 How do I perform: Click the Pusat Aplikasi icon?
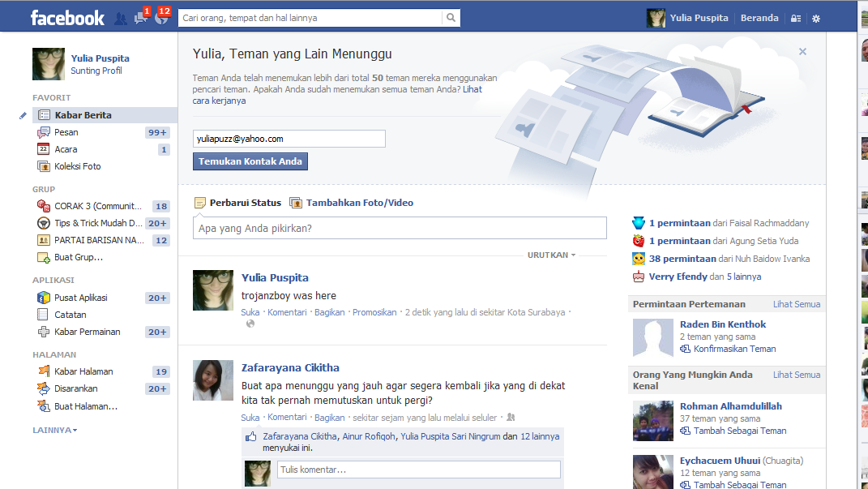tap(43, 298)
